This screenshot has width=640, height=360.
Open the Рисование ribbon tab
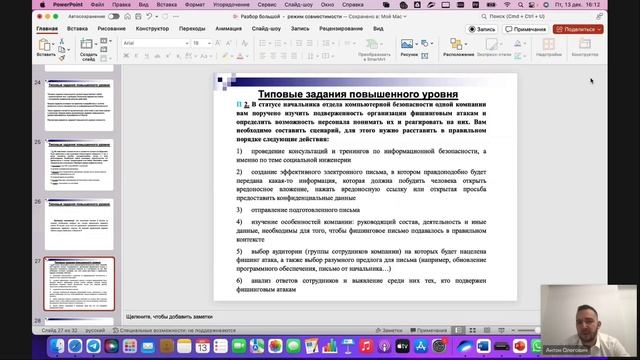pyautogui.click(x=111, y=29)
